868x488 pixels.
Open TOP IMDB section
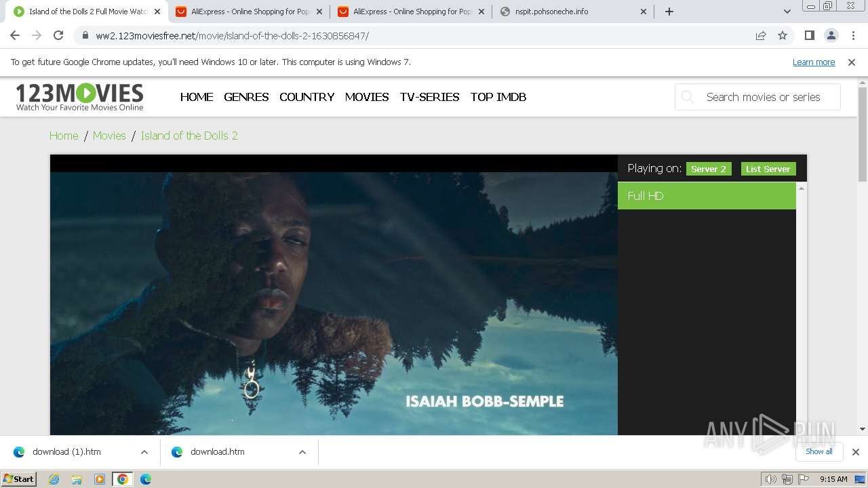pyautogui.click(x=498, y=97)
